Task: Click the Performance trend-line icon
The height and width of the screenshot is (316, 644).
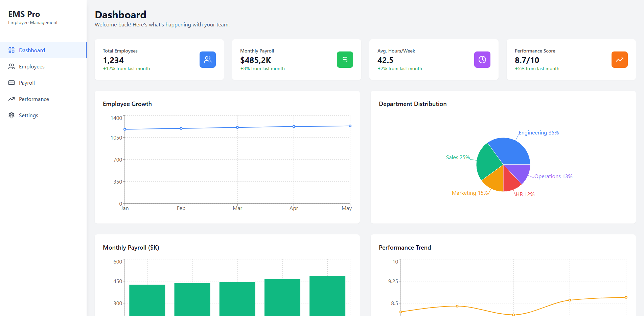Action: [11, 99]
